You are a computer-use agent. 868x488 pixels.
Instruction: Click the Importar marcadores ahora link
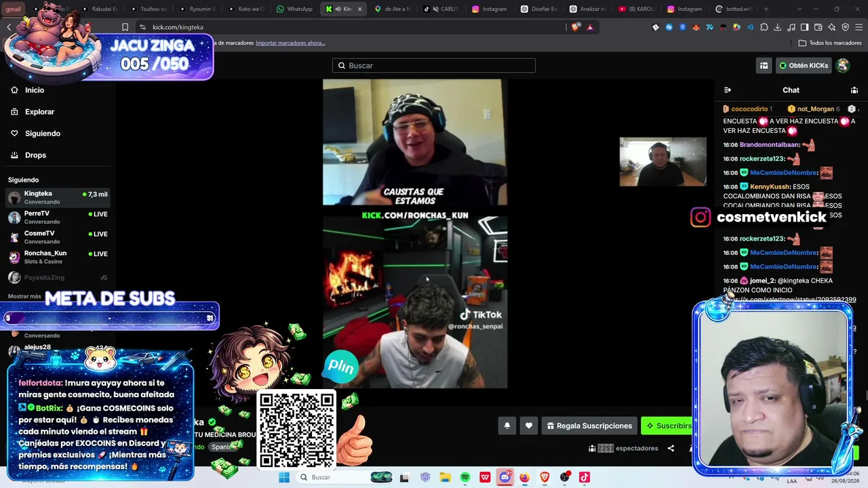[x=290, y=43]
